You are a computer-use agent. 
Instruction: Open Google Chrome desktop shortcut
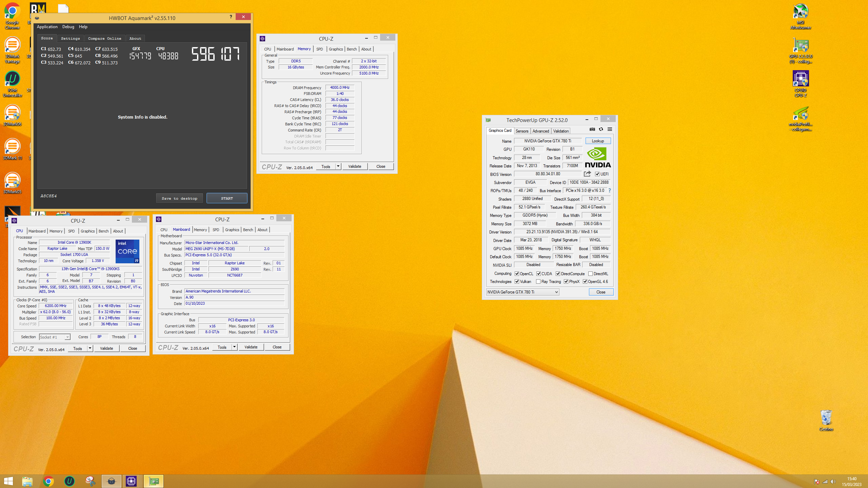click(x=12, y=16)
